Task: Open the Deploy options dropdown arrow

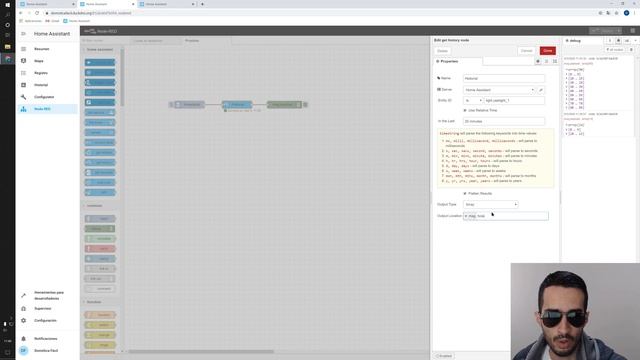Action: 618,31
